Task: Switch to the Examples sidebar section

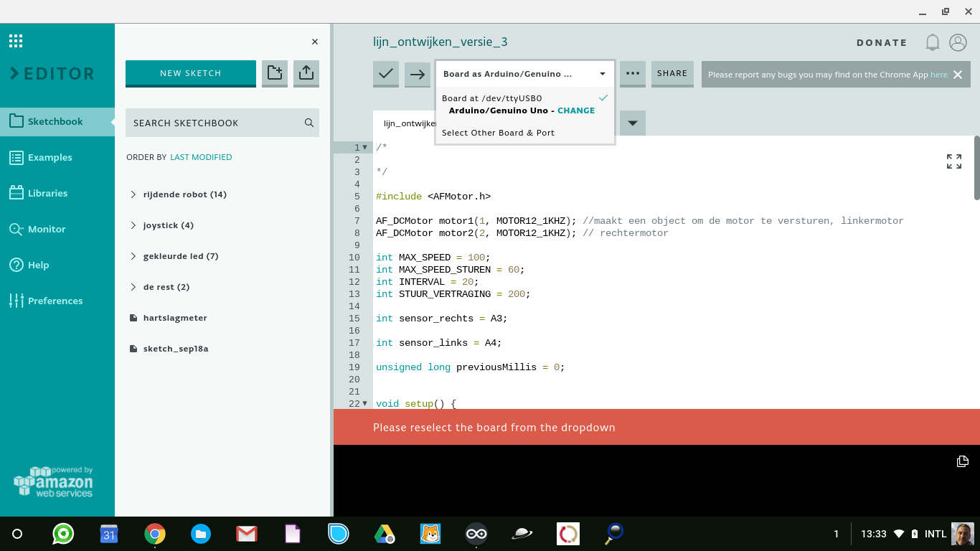Action: pos(49,157)
